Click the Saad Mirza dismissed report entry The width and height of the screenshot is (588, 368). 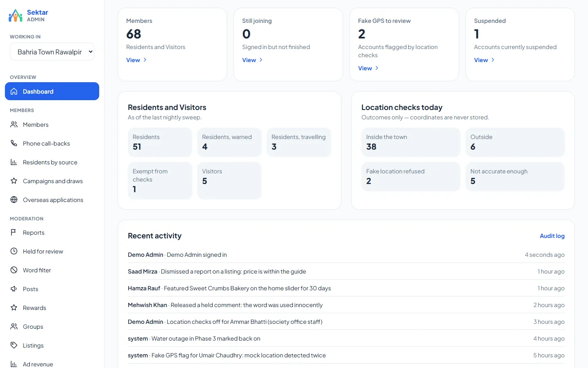346,272
